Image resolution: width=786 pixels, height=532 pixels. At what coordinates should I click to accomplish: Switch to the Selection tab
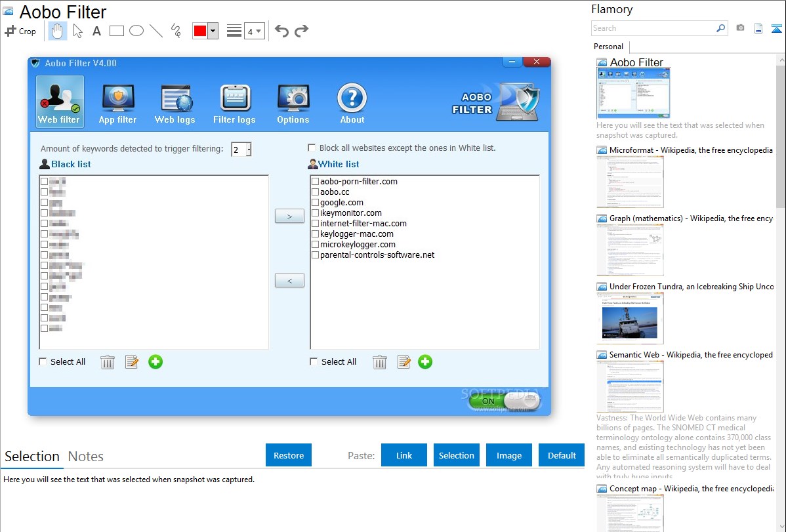point(32,457)
